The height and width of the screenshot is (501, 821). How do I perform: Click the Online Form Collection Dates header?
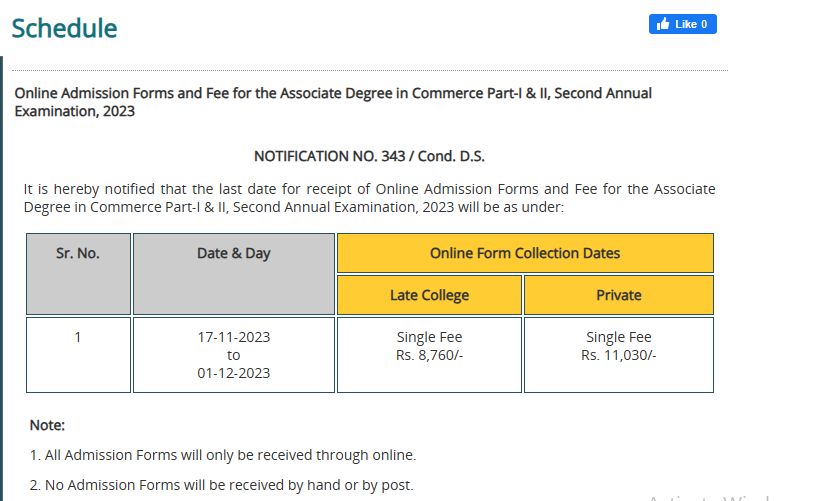click(525, 253)
